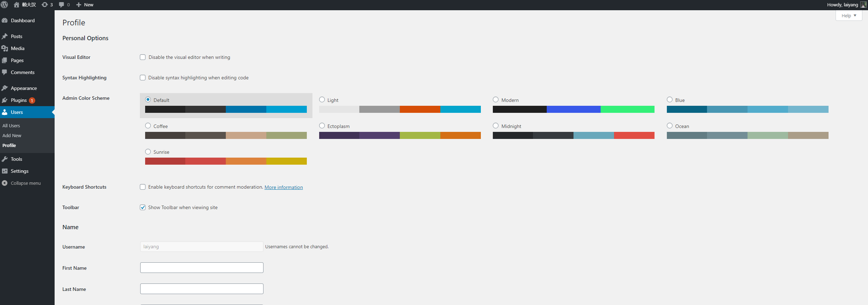Screen dimensions: 868x305
Task: Click the Midnight scheme color swatch bar
Action: coord(573,135)
